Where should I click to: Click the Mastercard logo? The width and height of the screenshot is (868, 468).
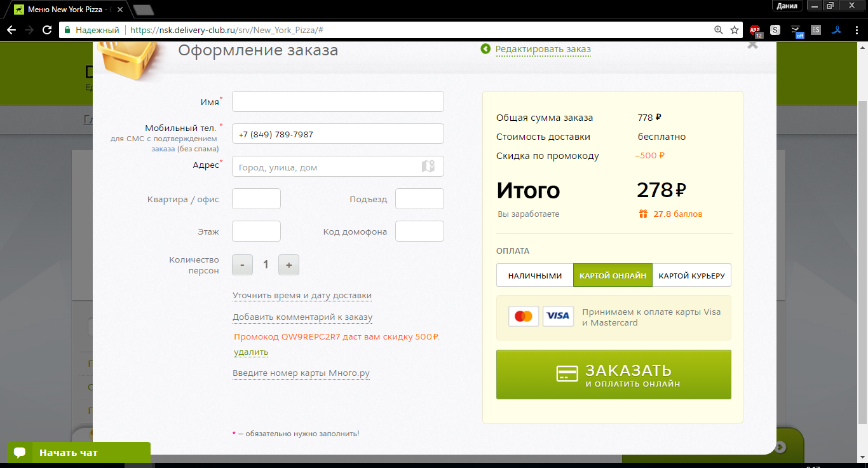(x=524, y=317)
